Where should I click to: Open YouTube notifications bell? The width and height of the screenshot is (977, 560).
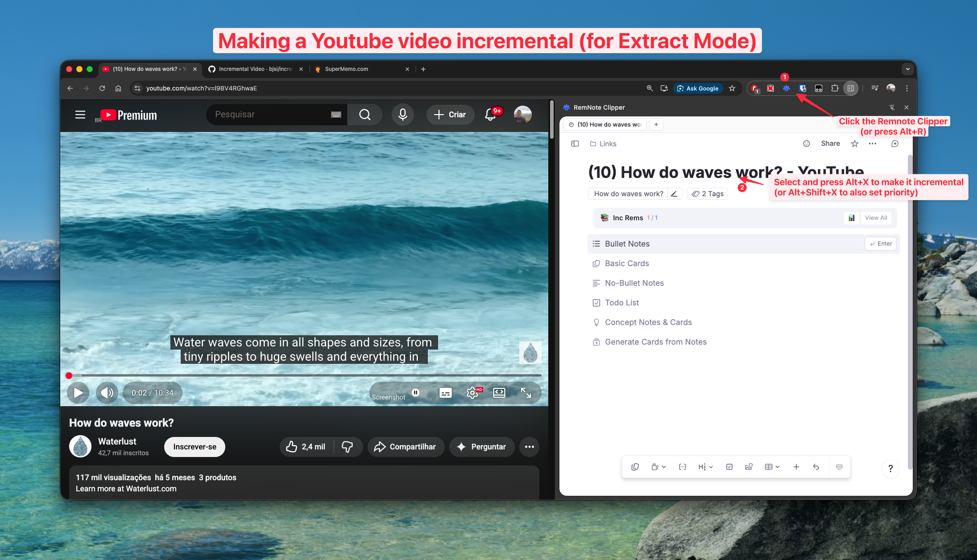coord(490,115)
